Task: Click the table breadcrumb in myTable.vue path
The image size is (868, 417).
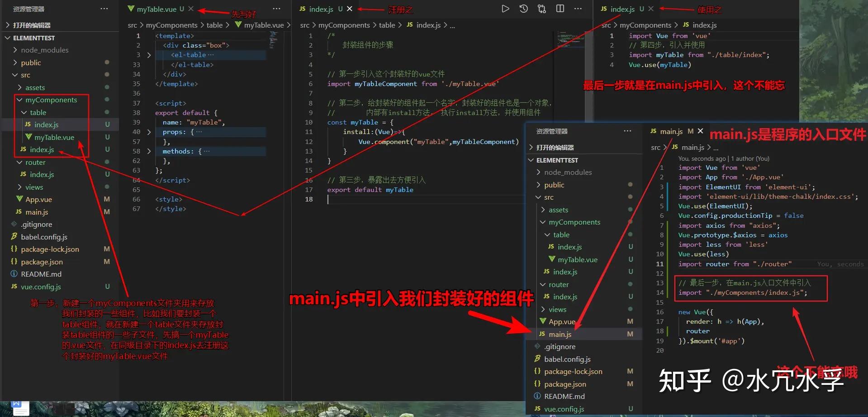Action: tap(215, 25)
